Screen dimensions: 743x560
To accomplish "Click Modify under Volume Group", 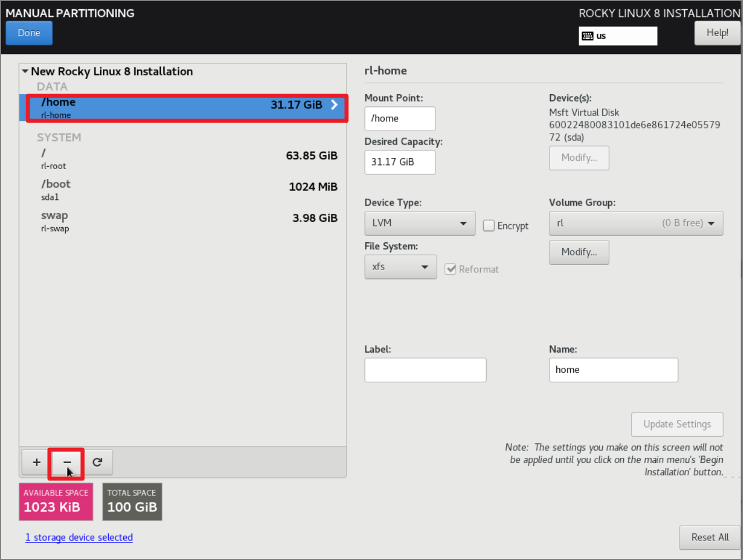I will (579, 252).
